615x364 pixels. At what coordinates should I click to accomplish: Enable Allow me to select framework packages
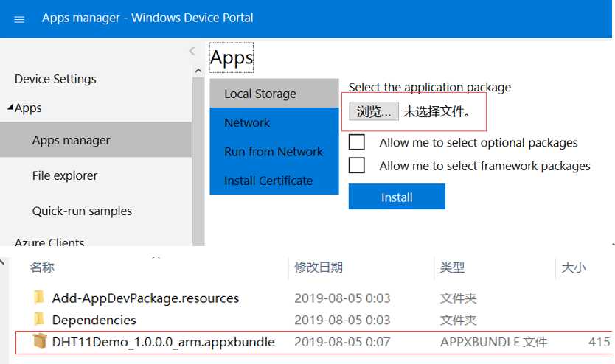356,165
